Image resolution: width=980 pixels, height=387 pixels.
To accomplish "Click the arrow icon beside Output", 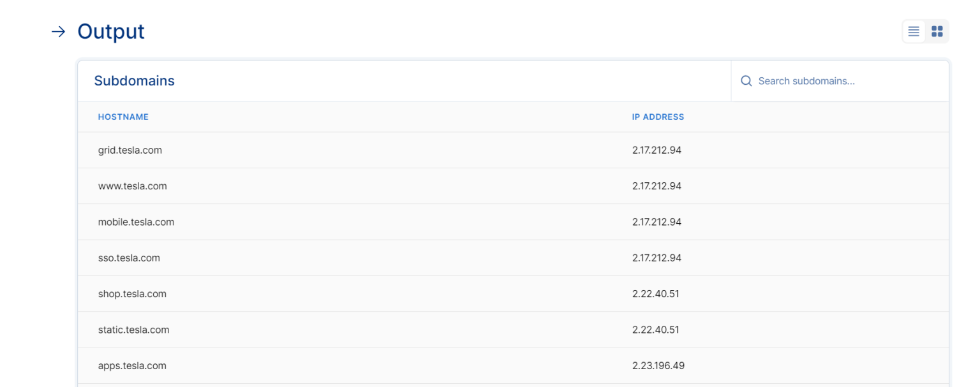I will pos(59,31).
